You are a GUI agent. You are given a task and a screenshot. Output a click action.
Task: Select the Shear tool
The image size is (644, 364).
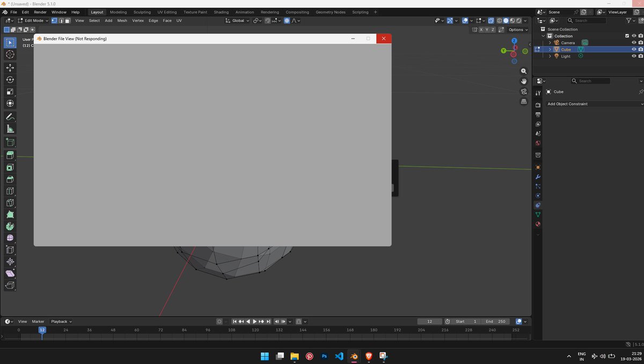[x=10, y=273]
